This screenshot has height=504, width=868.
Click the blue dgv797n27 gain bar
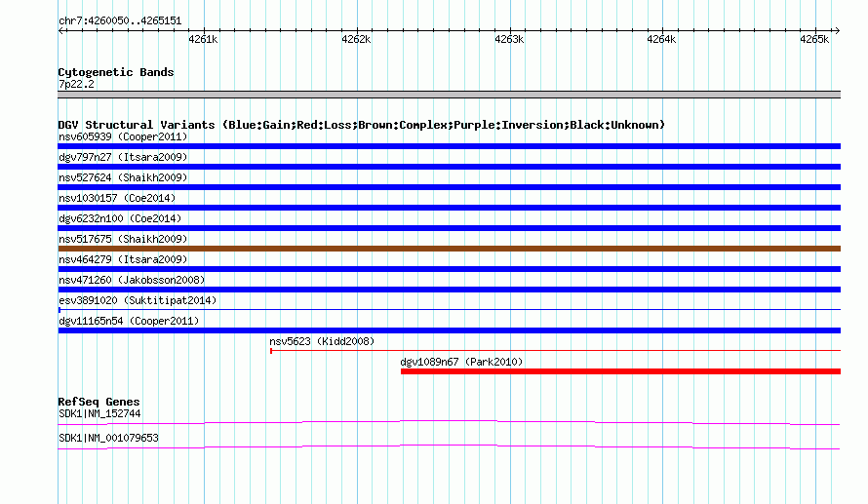pos(449,167)
